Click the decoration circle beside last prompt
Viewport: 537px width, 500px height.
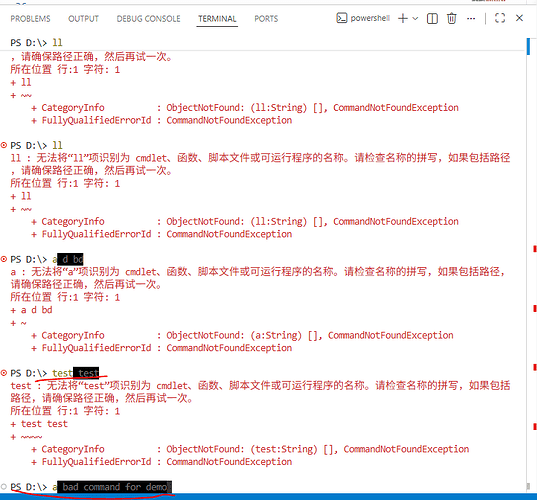(x=4, y=487)
